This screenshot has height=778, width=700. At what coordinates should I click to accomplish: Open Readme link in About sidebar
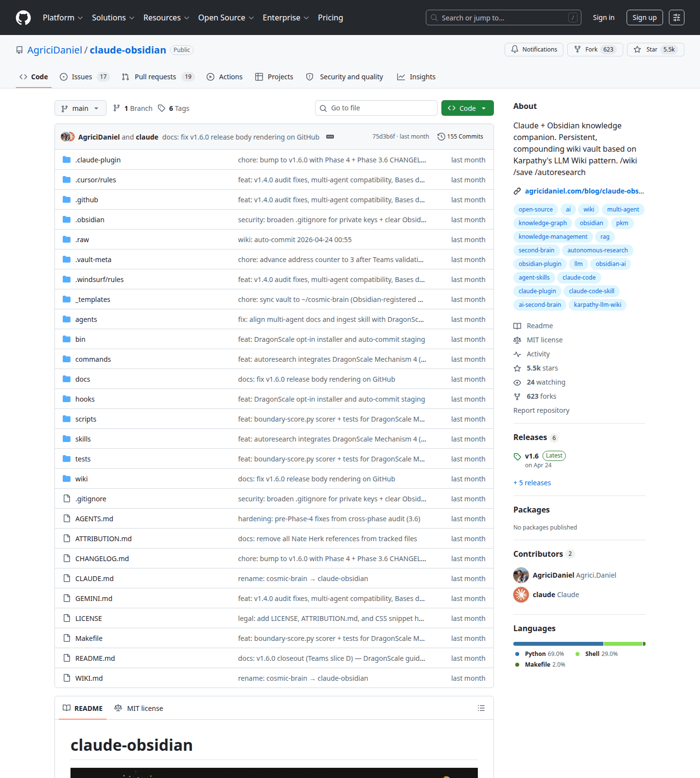(533, 326)
